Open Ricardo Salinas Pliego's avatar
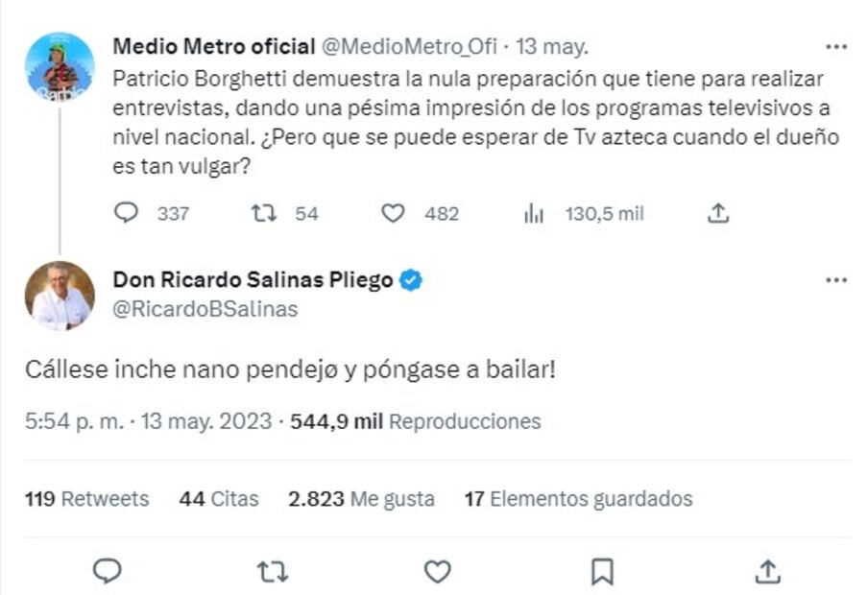Screen dimensions: 868x595 coord(60,296)
